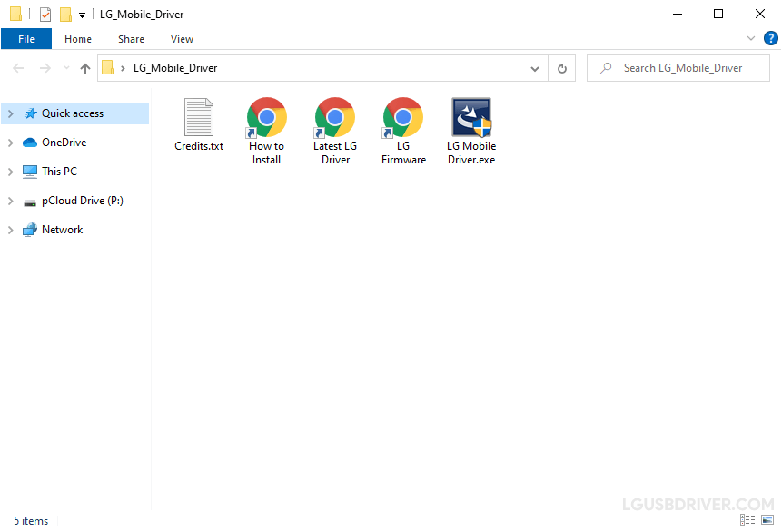Collapse the ribbon with the chevron
This screenshot has width=782, height=532.
click(750, 38)
